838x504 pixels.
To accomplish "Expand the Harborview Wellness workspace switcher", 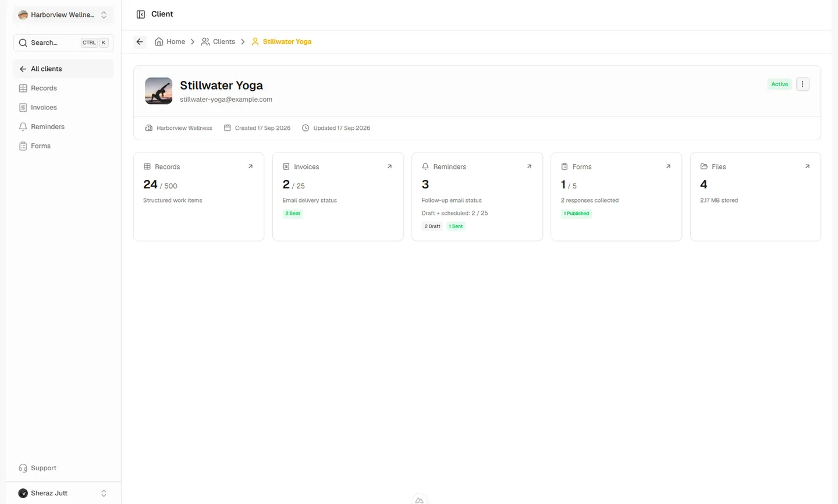I will pos(63,15).
